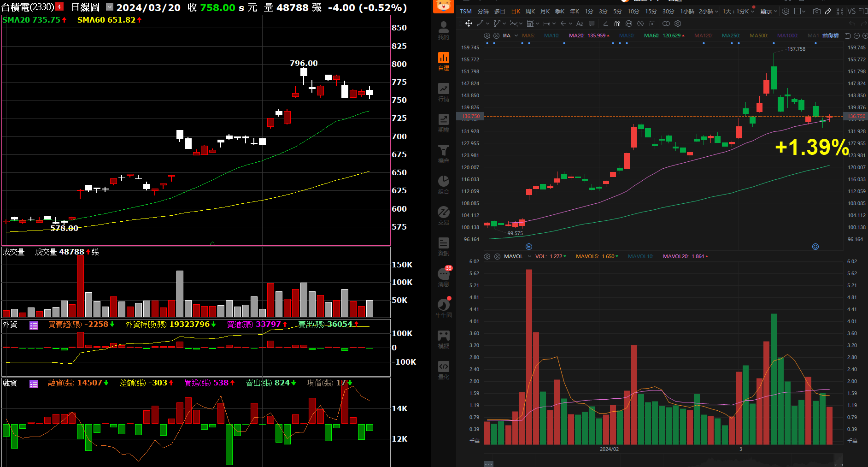This screenshot has height=467, width=868.
Task: Expand the 1天:1分K multi-period dropdown
Action: 752,12
